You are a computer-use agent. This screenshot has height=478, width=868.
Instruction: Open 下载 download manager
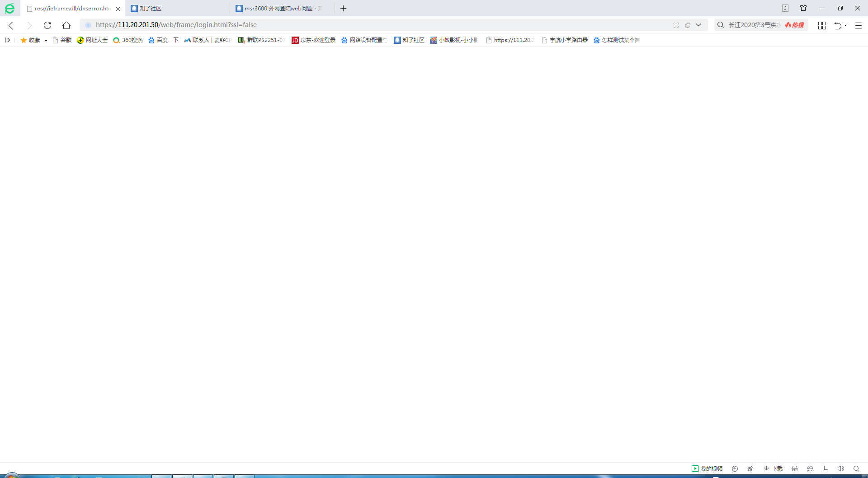[x=773, y=469]
